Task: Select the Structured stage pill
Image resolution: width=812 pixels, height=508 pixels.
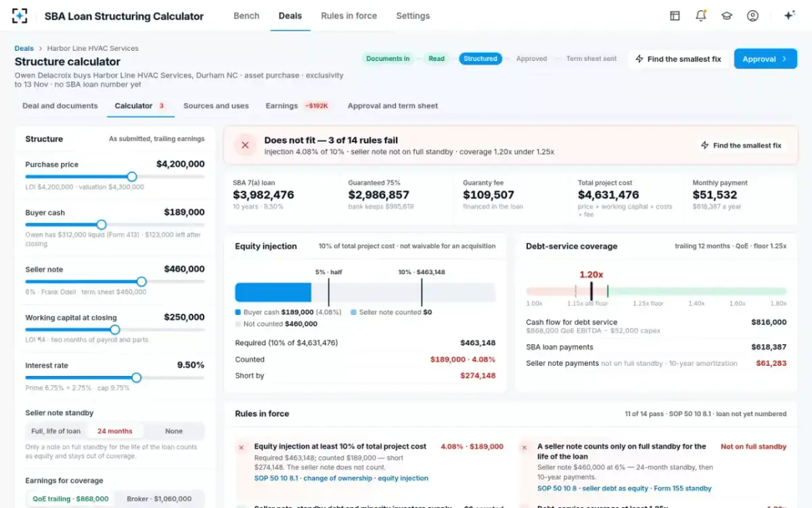Action: point(480,58)
